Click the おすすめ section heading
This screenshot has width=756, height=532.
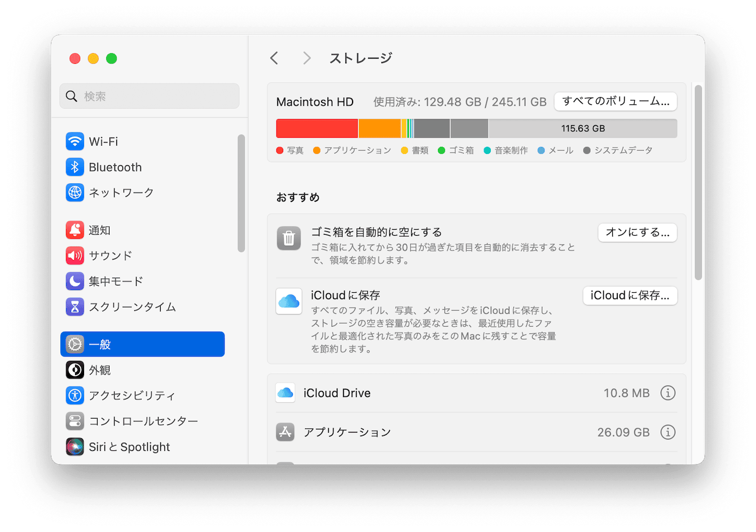point(298,197)
